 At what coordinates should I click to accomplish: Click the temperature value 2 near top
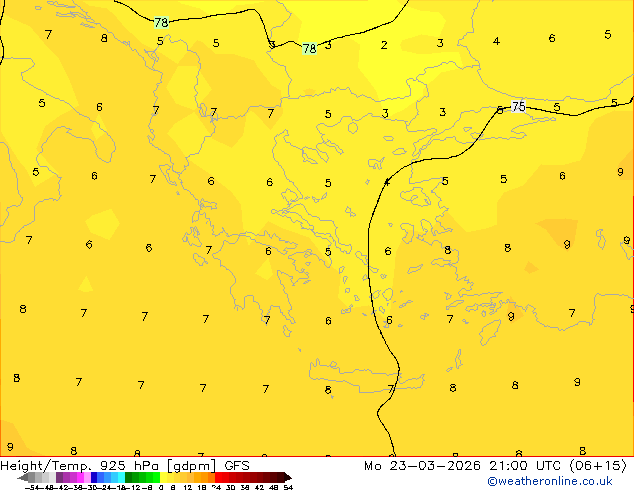point(384,45)
